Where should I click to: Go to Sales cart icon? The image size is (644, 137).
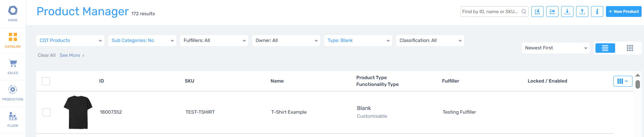pyautogui.click(x=13, y=67)
